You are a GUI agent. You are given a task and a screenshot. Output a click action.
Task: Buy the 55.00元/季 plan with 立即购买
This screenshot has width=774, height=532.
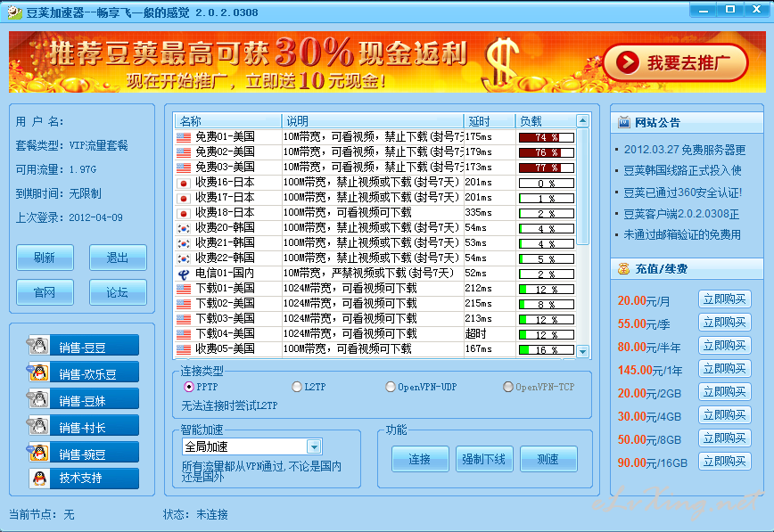(725, 323)
